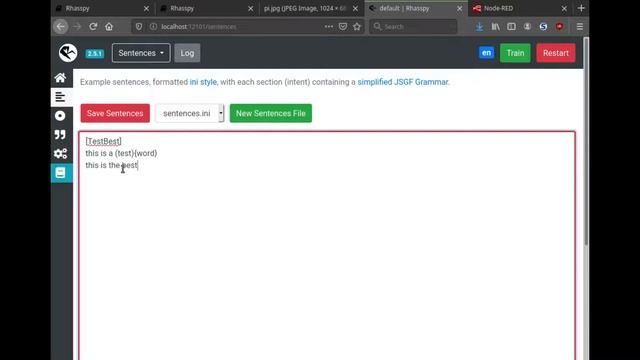
Task: Open the ini style link
Action: click(x=203, y=82)
